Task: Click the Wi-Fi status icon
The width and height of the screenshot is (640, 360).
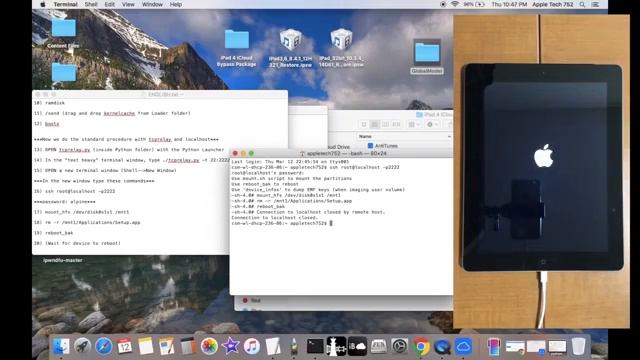Action: [x=454, y=4]
